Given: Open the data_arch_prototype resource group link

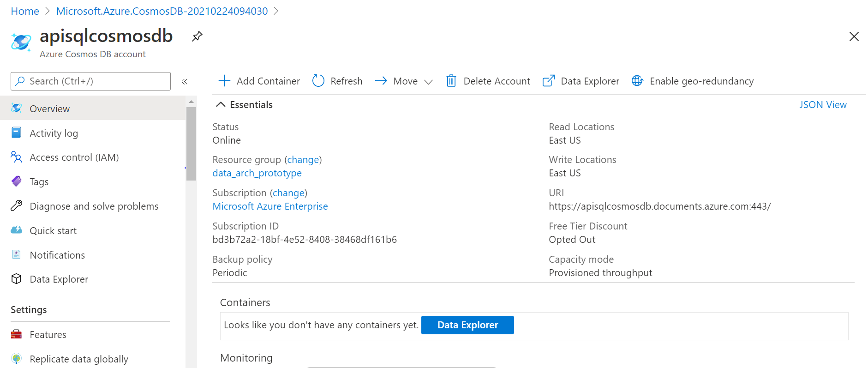Looking at the screenshot, I should click(257, 173).
